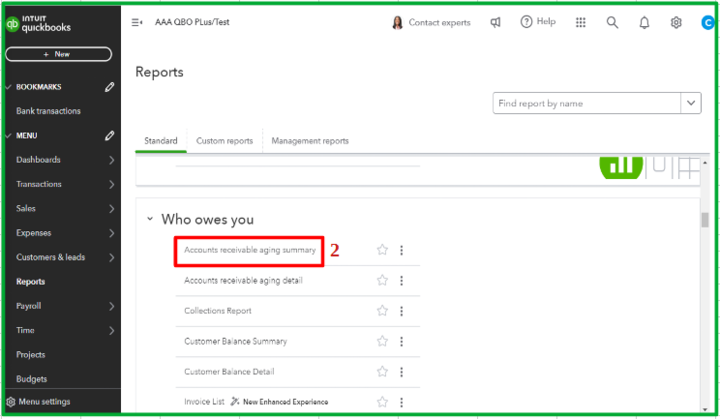Favorite Accounts receivable aging summary star
The height and width of the screenshot is (419, 720).
coord(382,250)
